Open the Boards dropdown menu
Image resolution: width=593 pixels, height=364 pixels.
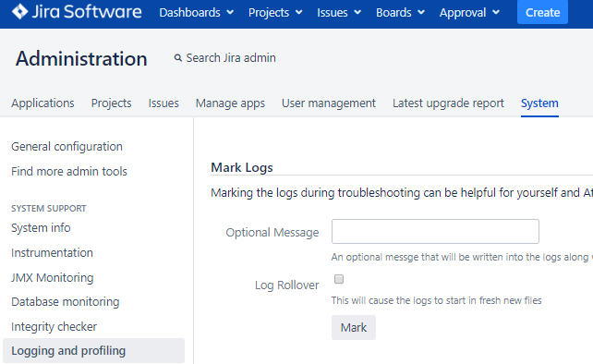[x=400, y=13]
